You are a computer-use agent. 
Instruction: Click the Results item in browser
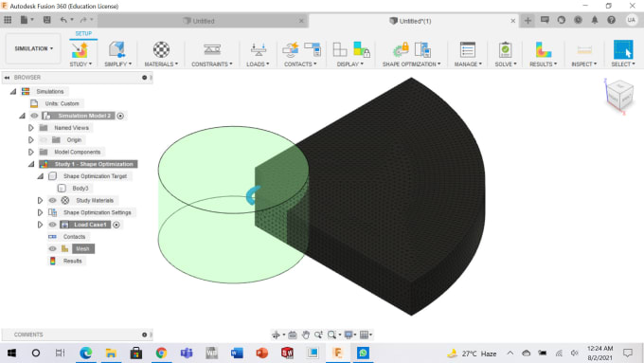pos(73,261)
